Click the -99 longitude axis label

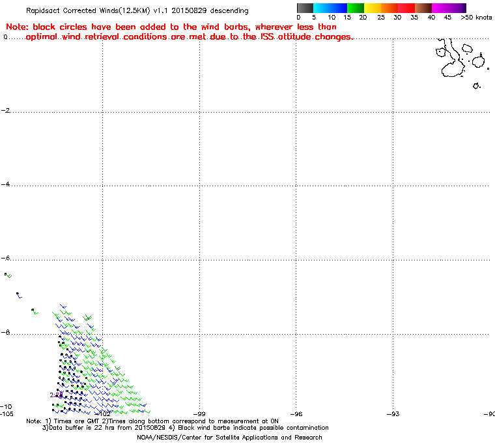[x=199, y=413]
